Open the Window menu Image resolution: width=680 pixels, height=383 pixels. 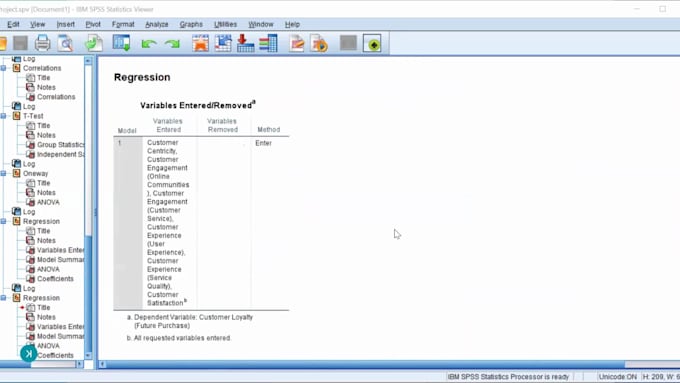pos(261,24)
